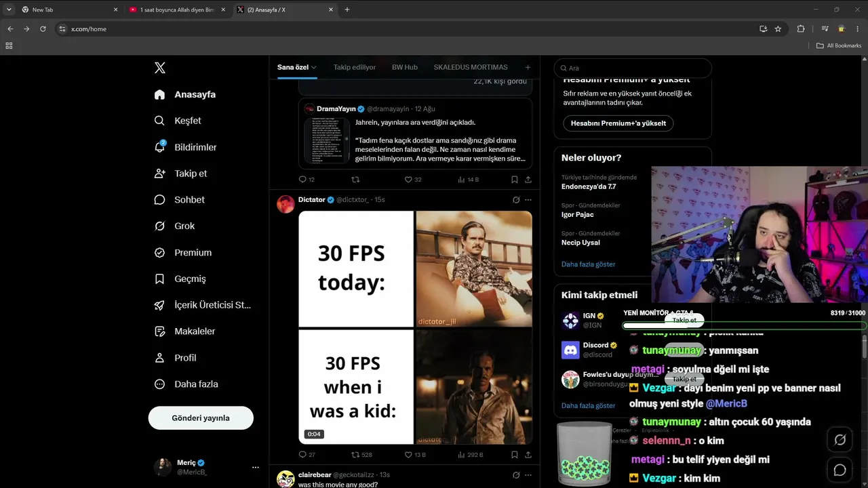Viewport: 868px width, 488px height.
Task: Click the Ara search field
Action: point(633,68)
